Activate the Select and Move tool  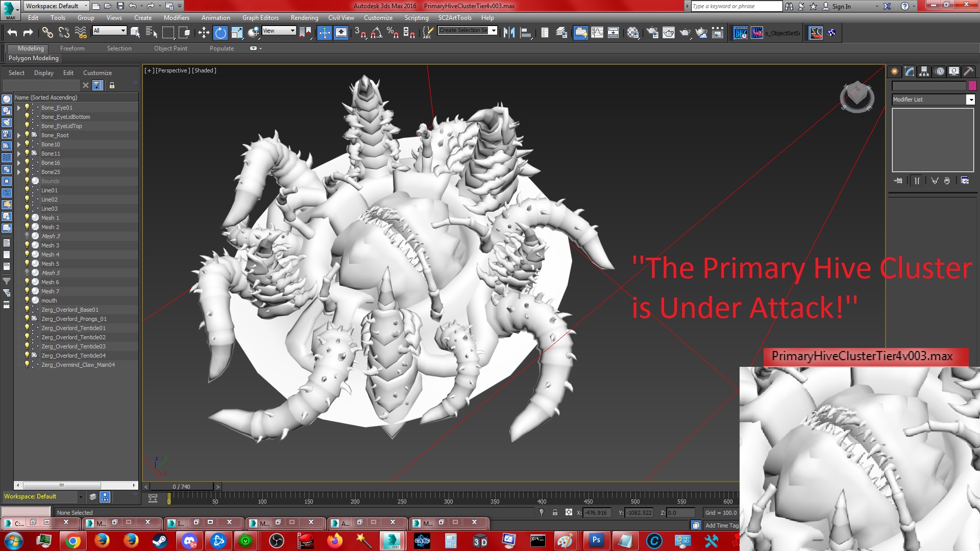tap(204, 33)
